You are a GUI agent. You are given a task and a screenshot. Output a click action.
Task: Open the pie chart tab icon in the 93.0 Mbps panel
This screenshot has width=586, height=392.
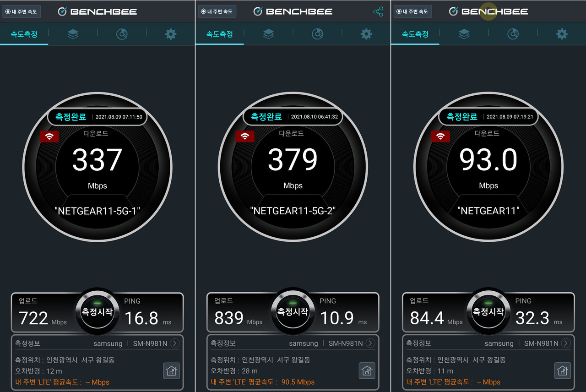[x=513, y=34]
